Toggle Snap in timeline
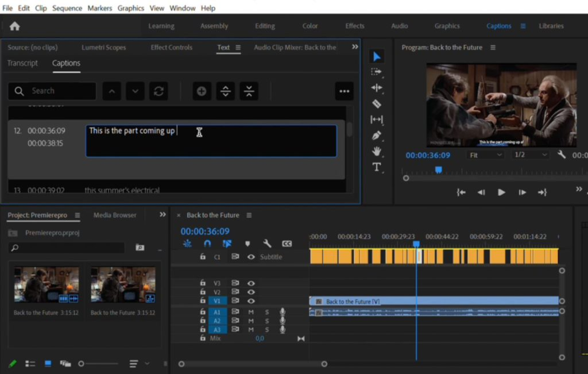588x374 pixels. click(207, 244)
